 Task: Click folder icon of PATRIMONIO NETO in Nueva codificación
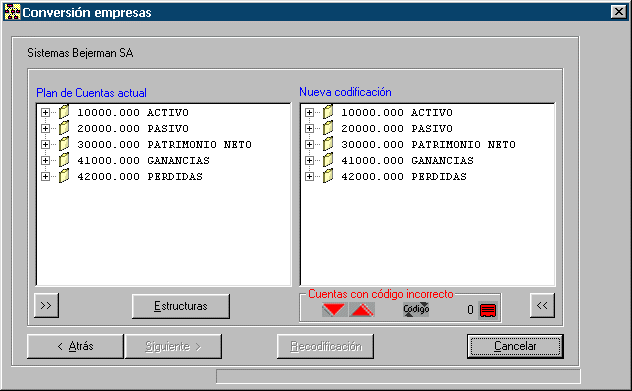tap(328, 144)
